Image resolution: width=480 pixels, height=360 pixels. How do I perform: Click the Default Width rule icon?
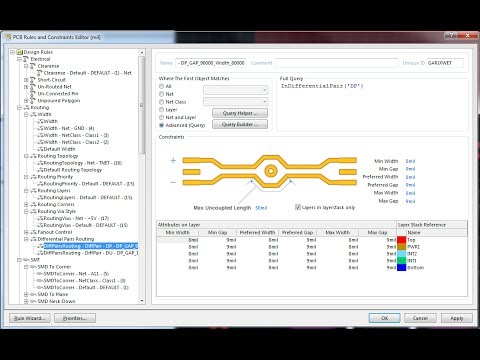(x=40, y=149)
